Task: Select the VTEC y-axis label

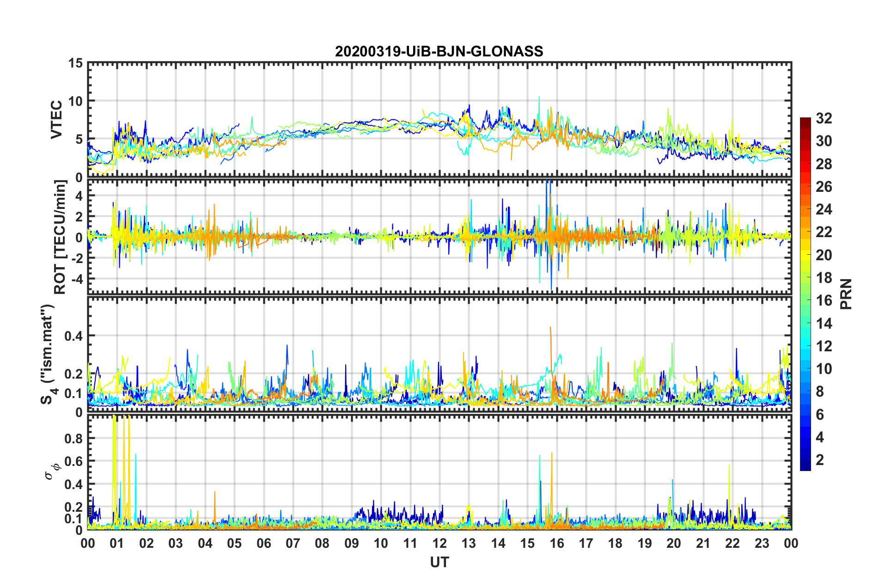Action: (56, 119)
